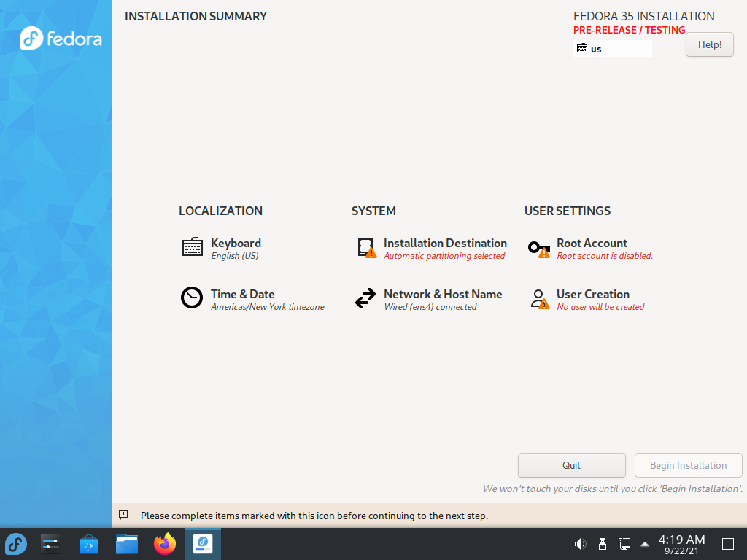Open the Root Account key icon
The image size is (747, 560).
539,249
